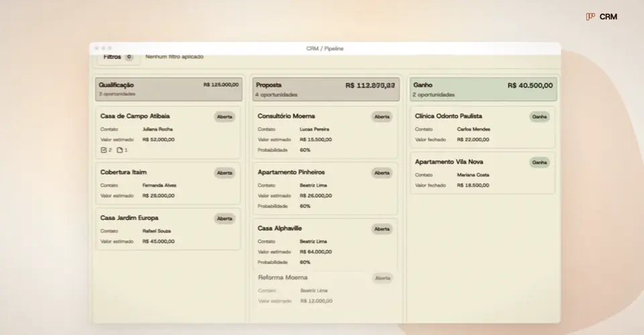Click contact name Lucas Pereira
This screenshot has width=644, height=335.
tap(314, 129)
